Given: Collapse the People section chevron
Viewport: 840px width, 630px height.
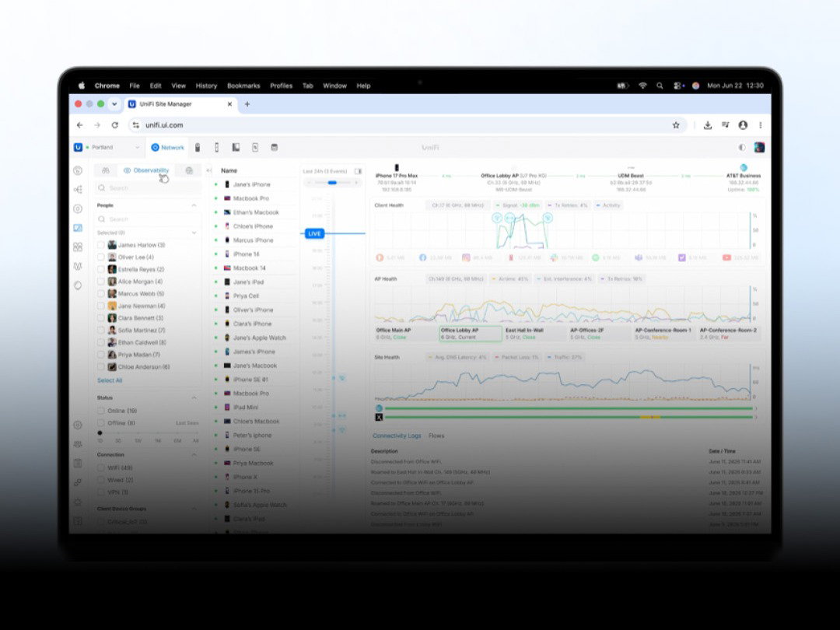Looking at the screenshot, I should pyautogui.click(x=194, y=205).
